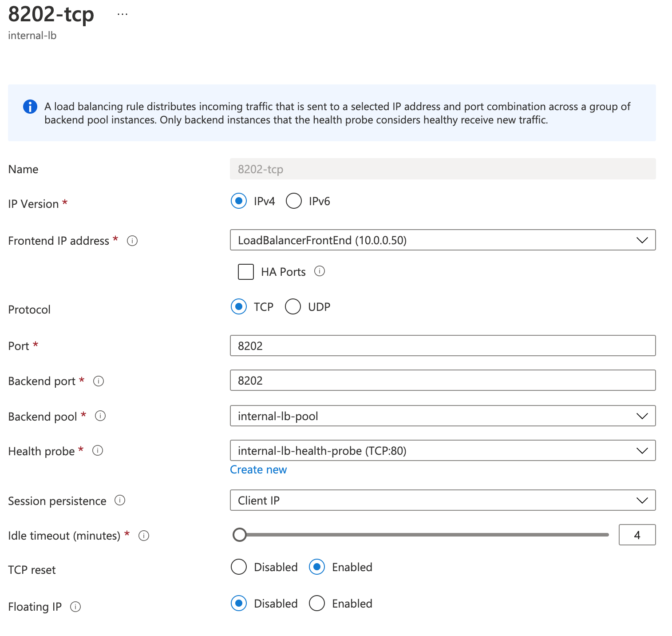
Task: Click the blue info icon in the banner
Action: pyautogui.click(x=30, y=107)
